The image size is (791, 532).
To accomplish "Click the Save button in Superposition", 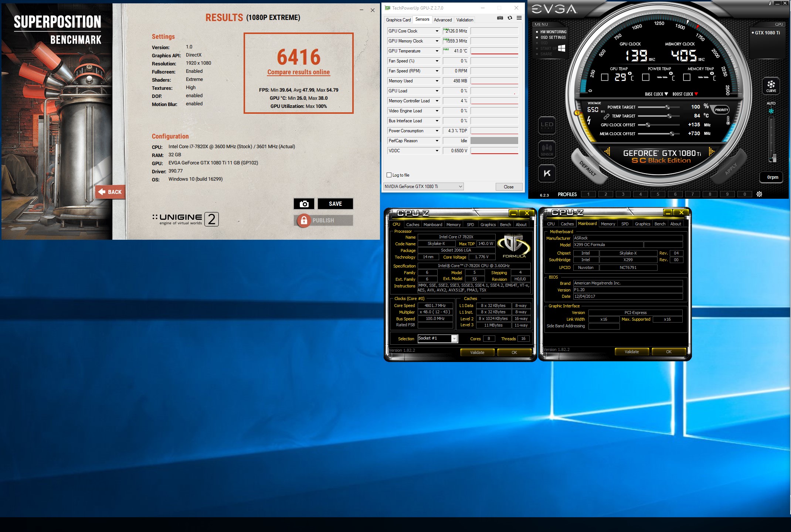I will (x=335, y=204).
